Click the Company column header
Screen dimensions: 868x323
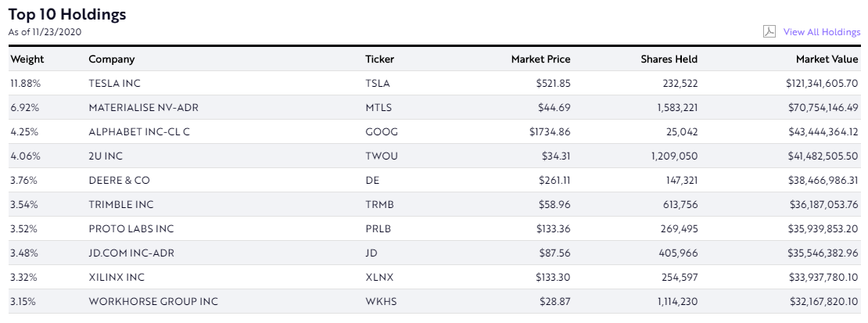click(112, 59)
